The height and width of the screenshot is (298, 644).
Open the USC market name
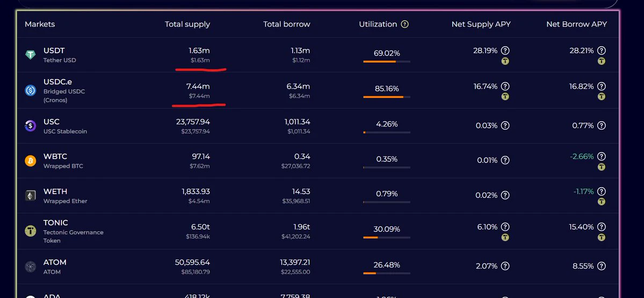[x=52, y=122]
